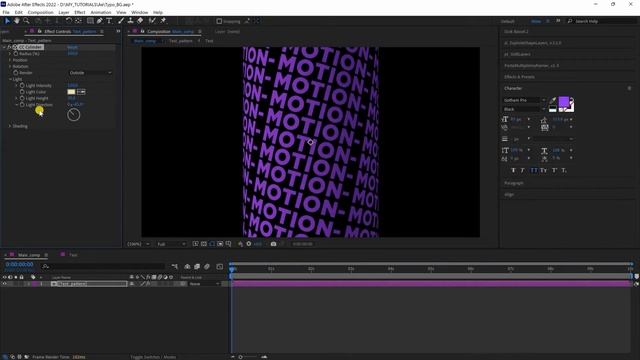640x360 pixels.
Task: Open the Effects & Presets panel
Action: pyautogui.click(x=519, y=77)
